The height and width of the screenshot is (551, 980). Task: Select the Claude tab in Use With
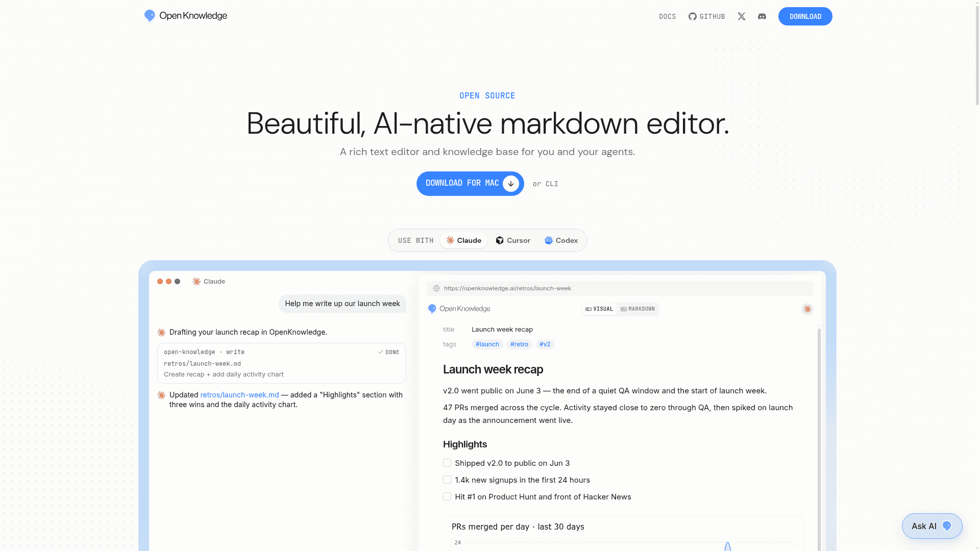[x=463, y=240]
